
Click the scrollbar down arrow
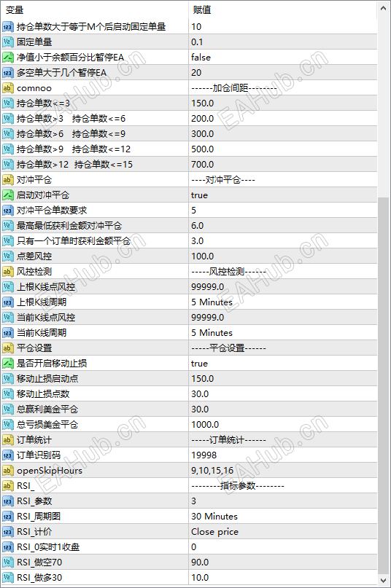(383, 581)
